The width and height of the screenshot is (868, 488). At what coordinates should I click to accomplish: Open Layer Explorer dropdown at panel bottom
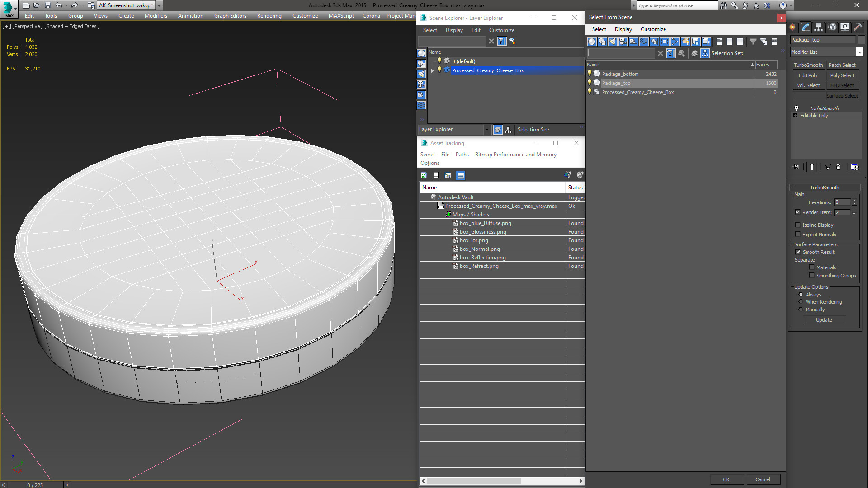(487, 130)
